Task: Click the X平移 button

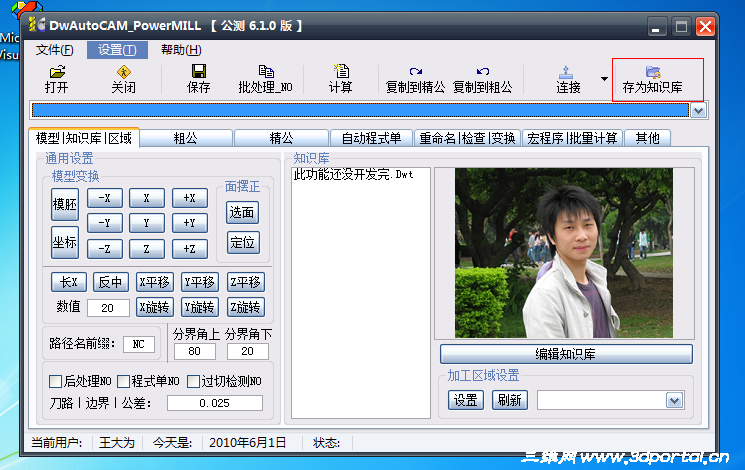Action: pos(154,282)
